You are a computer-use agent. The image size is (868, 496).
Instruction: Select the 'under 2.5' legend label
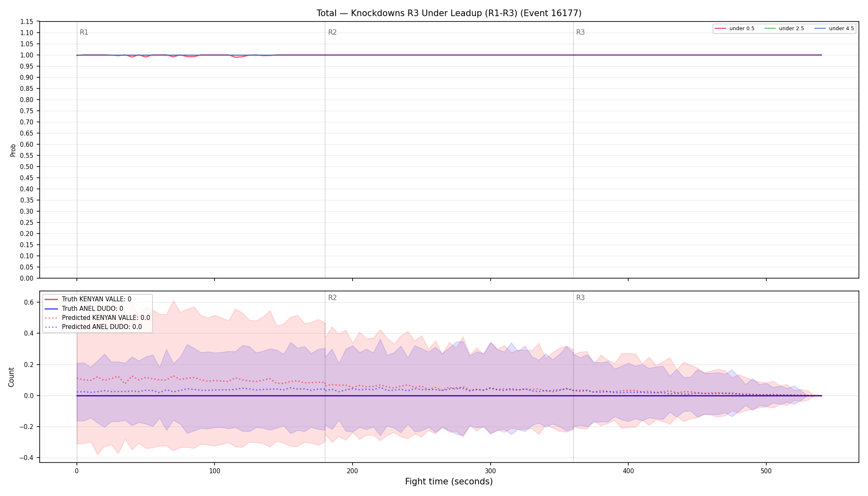coord(792,29)
